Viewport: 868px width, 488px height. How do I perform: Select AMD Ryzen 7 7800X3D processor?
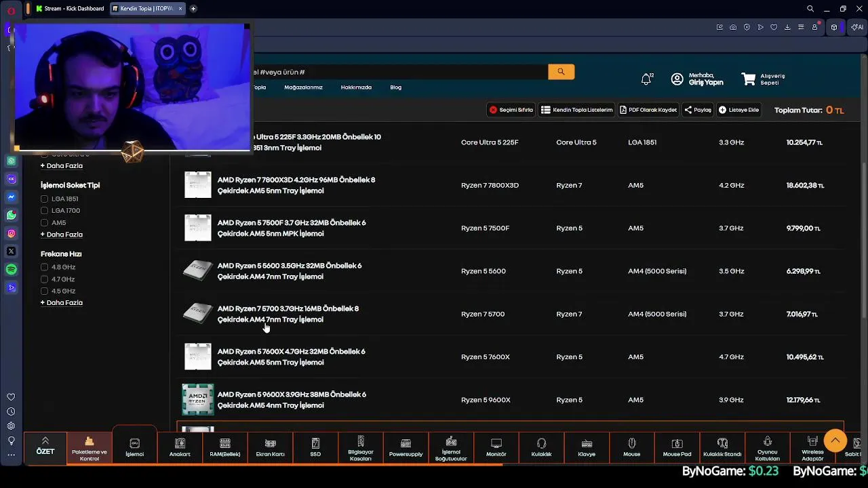coord(296,185)
